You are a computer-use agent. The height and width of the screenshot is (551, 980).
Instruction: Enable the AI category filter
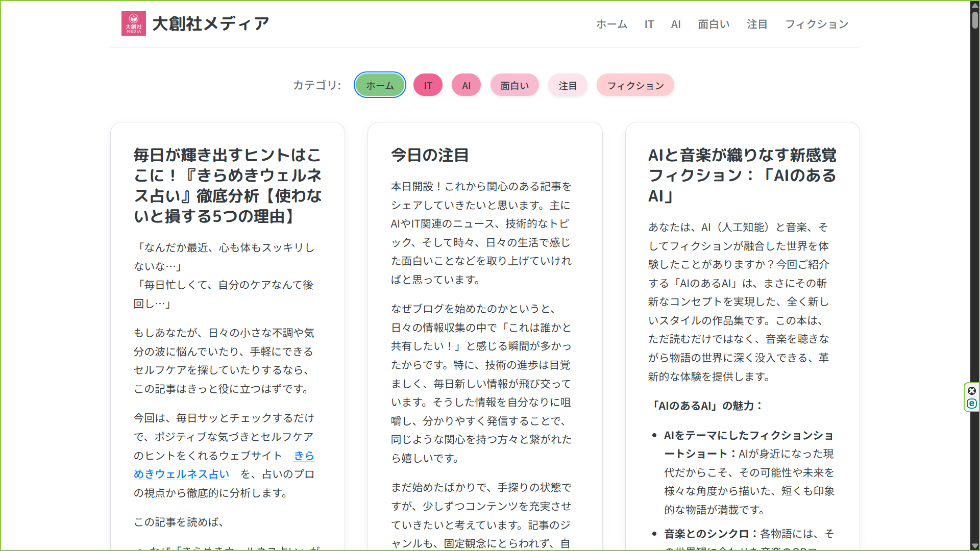tap(465, 85)
